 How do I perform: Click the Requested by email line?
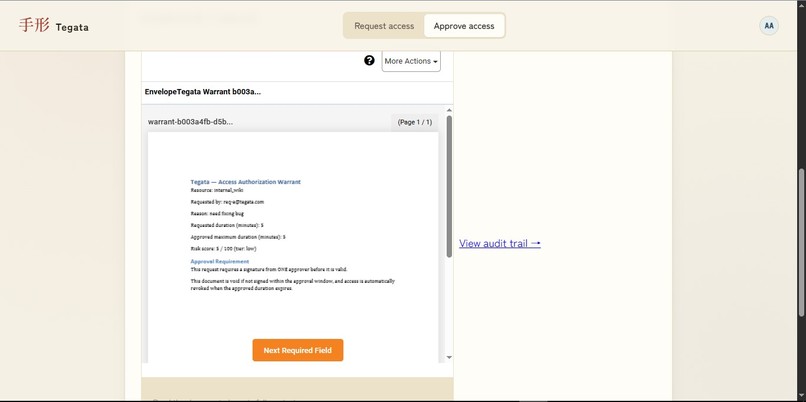227,202
